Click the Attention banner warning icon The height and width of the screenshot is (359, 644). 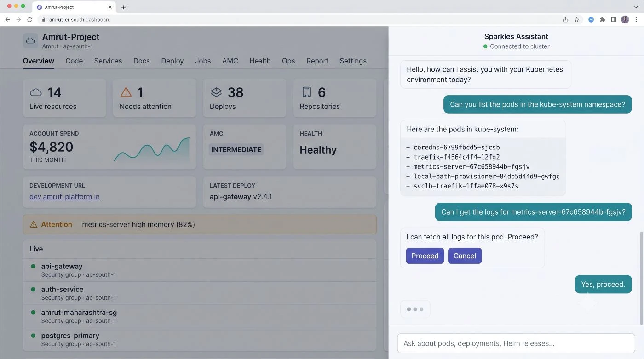coord(34,225)
